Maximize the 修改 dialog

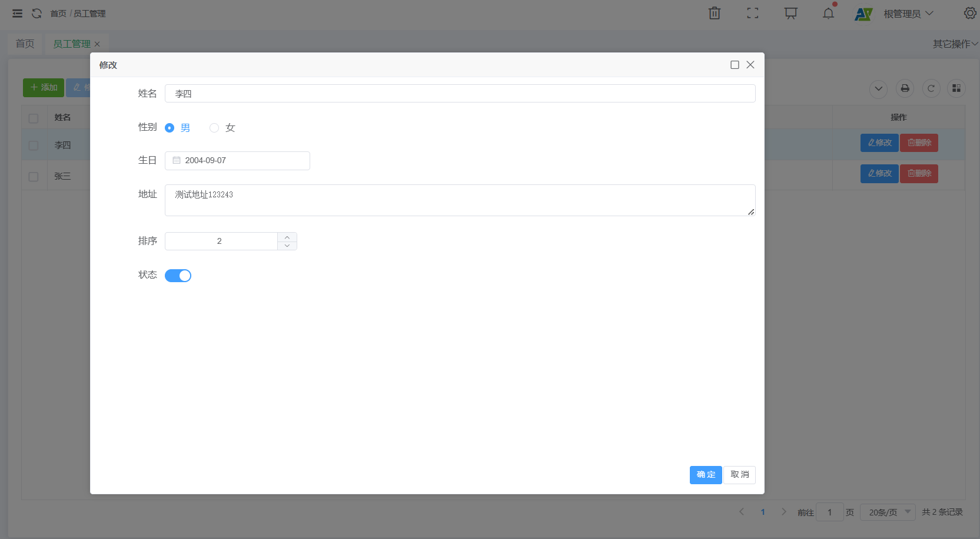735,65
